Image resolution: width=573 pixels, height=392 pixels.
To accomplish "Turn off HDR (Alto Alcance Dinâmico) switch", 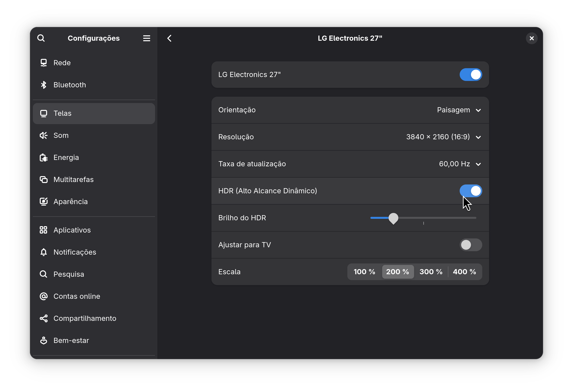I will point(471,191).
